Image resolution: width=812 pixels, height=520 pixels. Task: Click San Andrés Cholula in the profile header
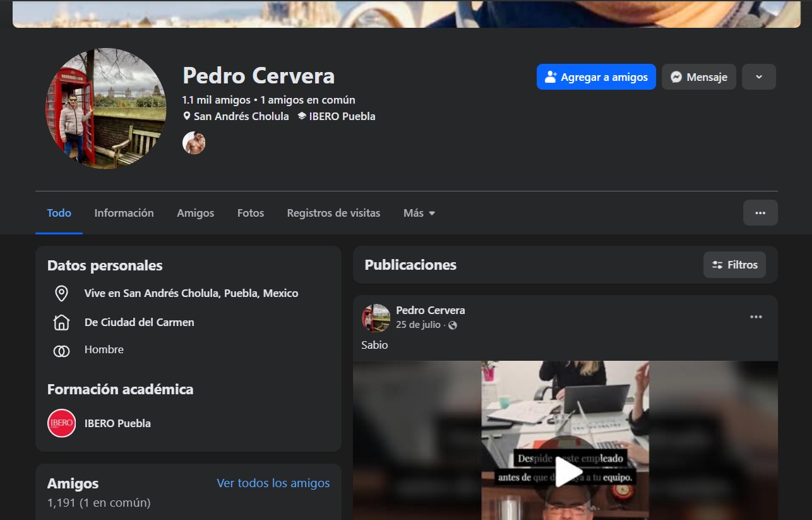(241, 116)
